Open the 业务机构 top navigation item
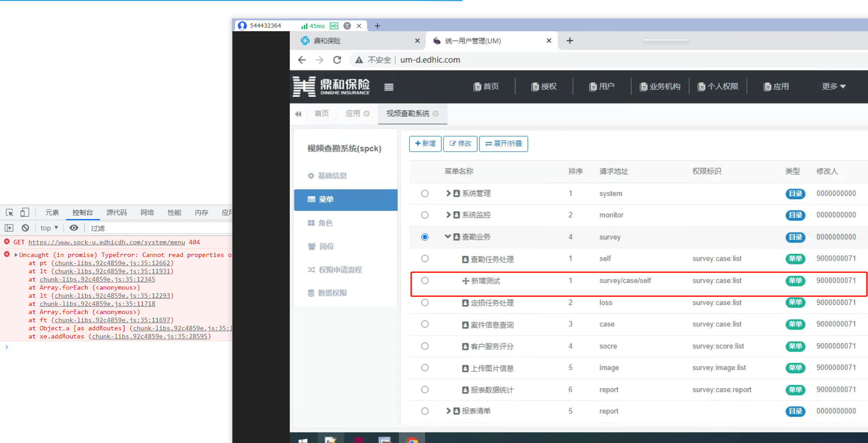868x443 pixels. pos(660,86)
